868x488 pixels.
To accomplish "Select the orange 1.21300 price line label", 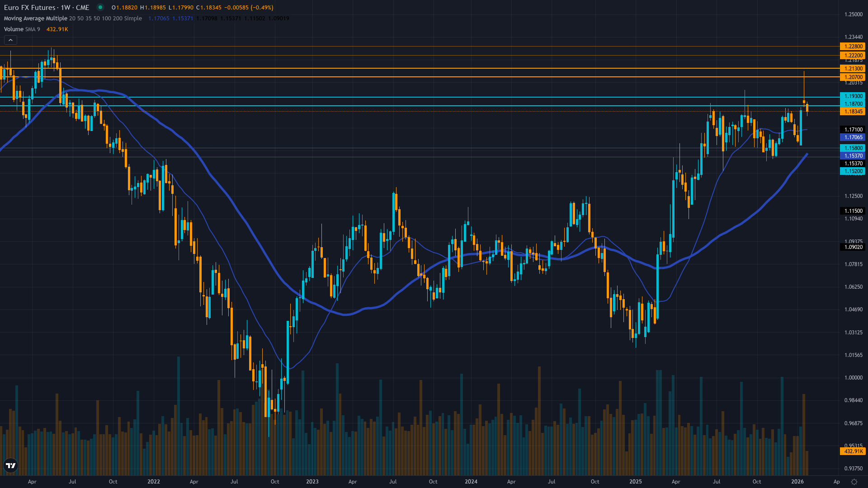I will coord(853,69).
